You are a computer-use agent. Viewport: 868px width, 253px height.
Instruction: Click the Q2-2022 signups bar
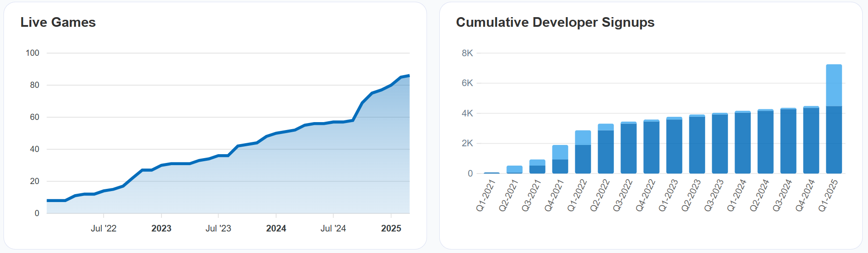click(606, 149)
